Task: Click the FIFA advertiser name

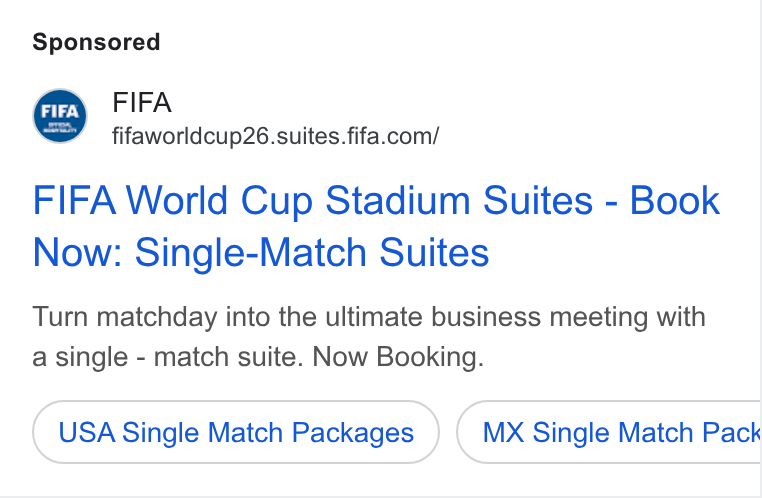Action: [x=141, y=103]
